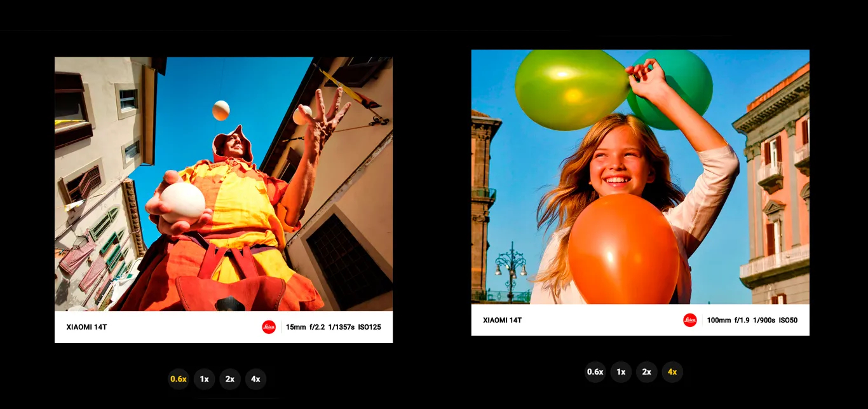
Task: Choose 2x zoom below the balloon photo
Action: 646,372
